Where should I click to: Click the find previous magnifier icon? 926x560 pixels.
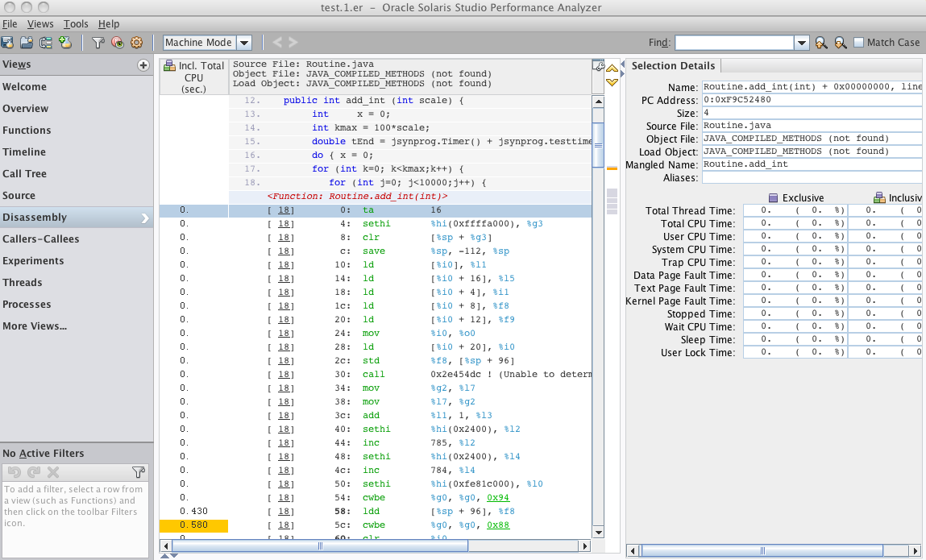[821, 43]
